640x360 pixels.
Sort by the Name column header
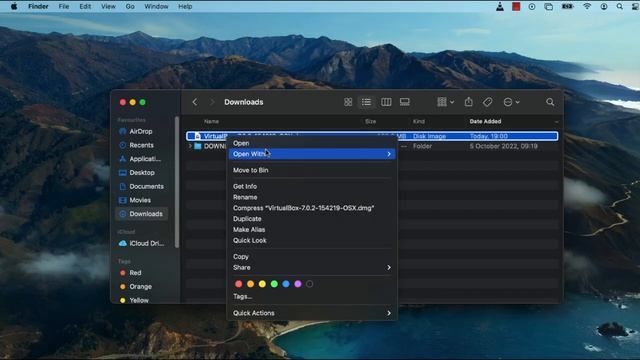coord(211,122)
